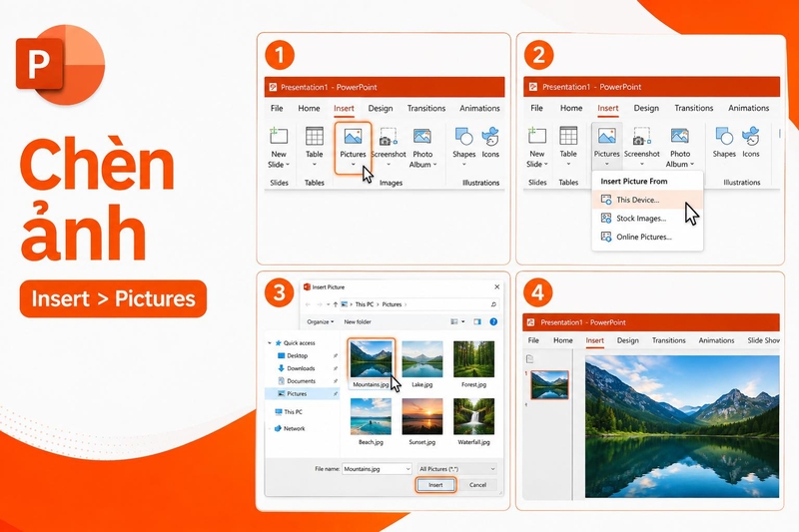
Task: Click the back arrow in Insert Picture dialog
Action: point(308,304)
